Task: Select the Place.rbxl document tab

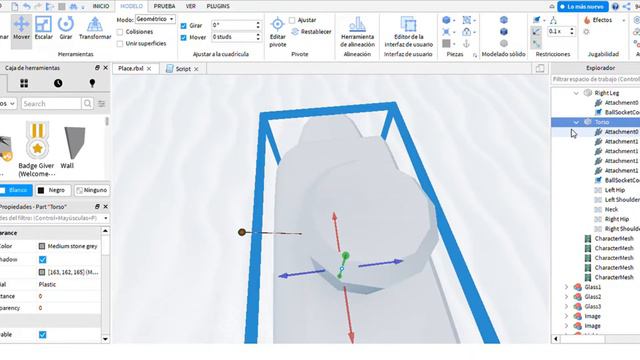Action: click(x=131, y=69)
